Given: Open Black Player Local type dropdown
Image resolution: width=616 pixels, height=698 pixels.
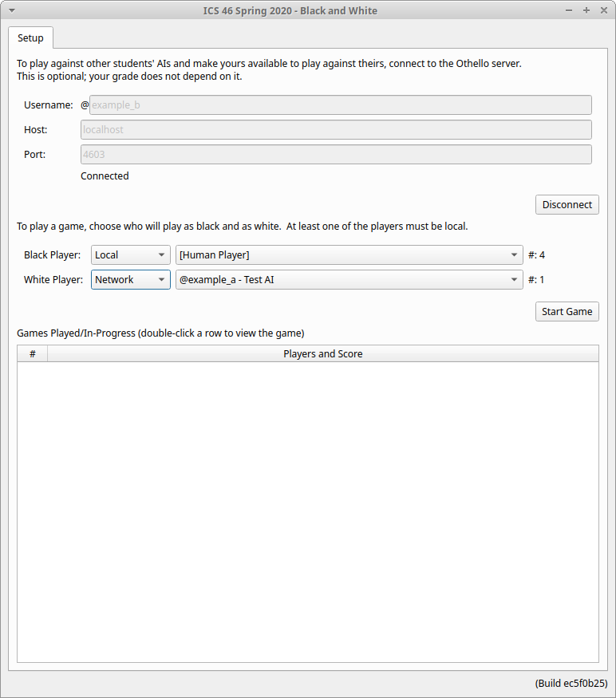Looking at the screenshot, I should [x=131, y=255].
